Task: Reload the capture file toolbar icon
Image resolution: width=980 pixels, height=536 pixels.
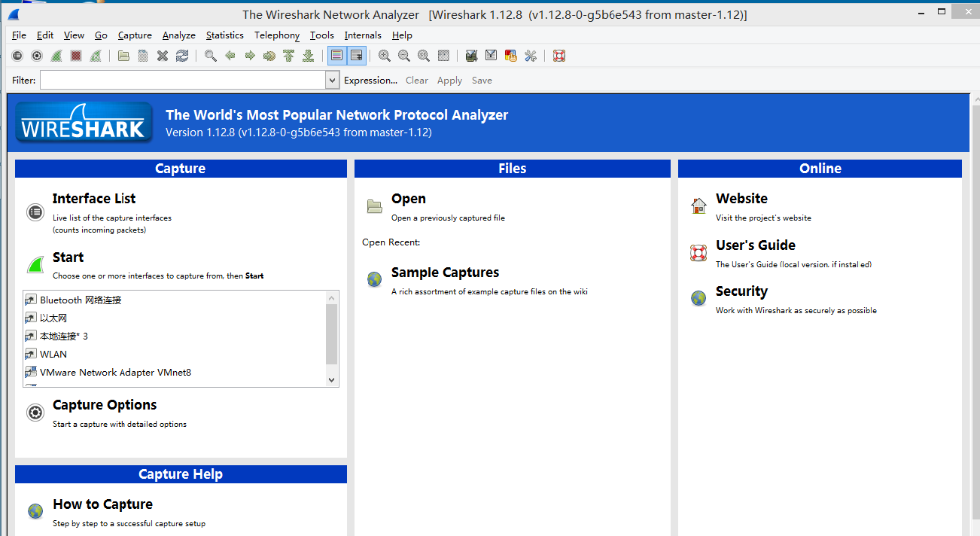Action: [x=182, y=56]
